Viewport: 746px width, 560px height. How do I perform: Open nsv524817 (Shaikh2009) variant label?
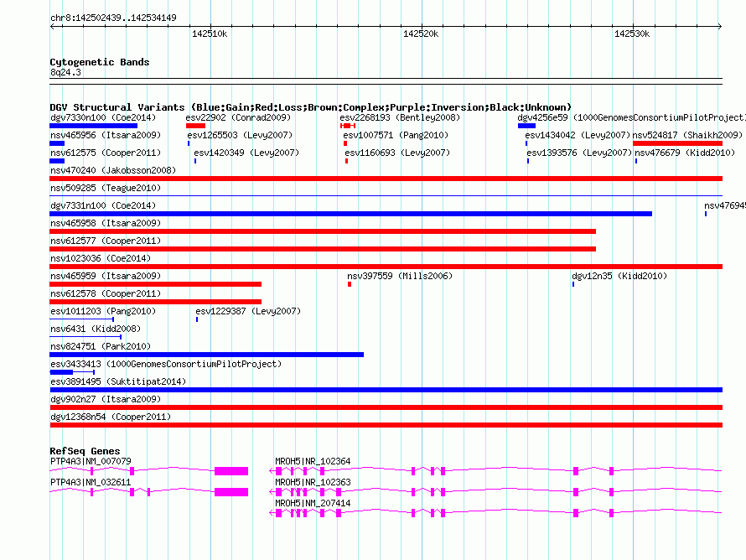pyautogui.click(x=687, y=135)
